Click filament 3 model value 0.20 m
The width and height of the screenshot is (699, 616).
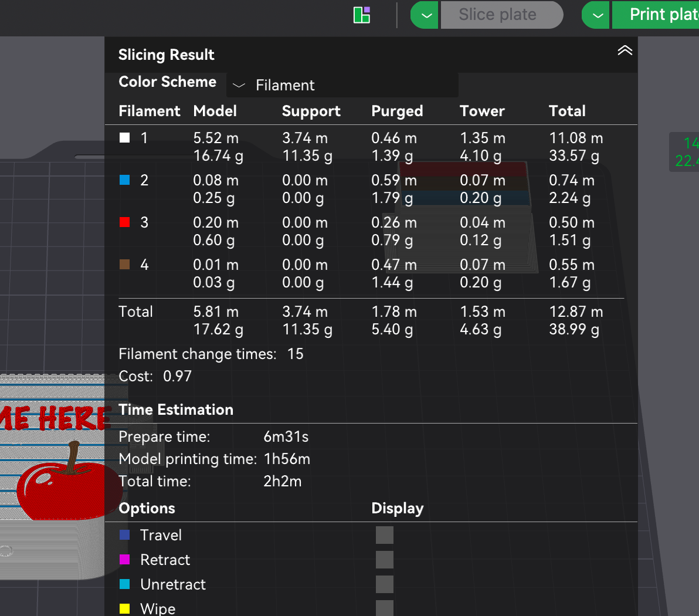(x=216, y=222)
